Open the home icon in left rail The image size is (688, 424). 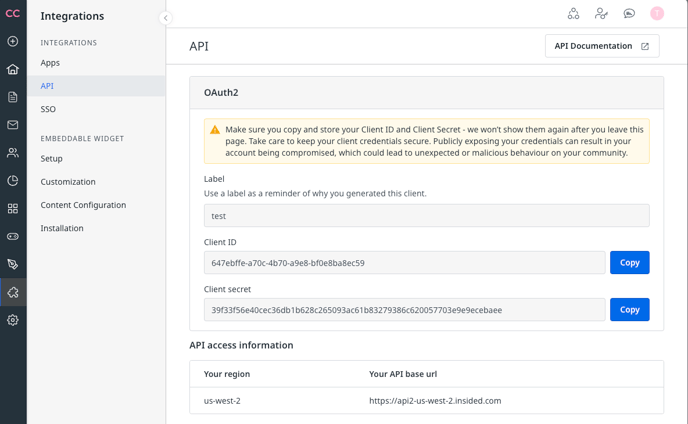click(13, 69)
